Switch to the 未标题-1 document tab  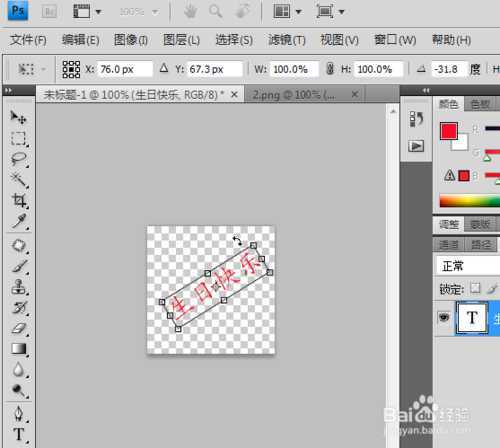(133, 95)
